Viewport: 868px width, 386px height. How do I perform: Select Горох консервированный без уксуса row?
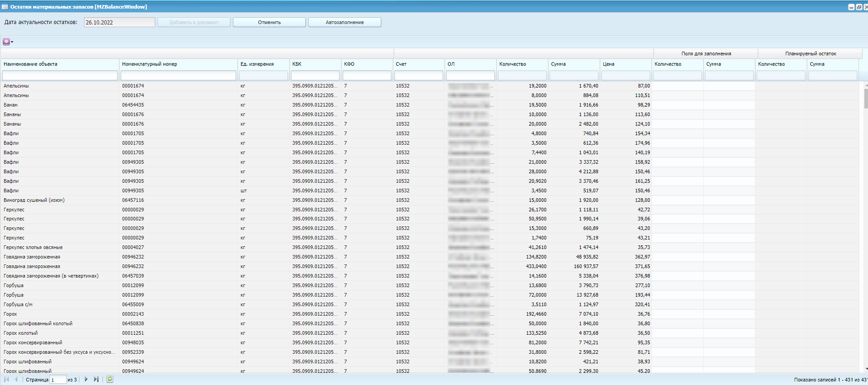pyautogui.click(x=430, y=352)
